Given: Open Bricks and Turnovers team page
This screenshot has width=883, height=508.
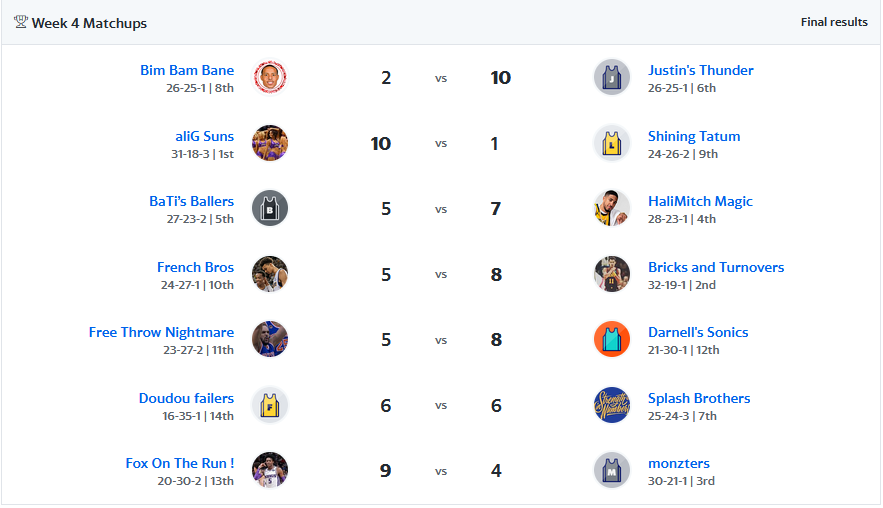Looking at the screenshot, I should 716,267.
